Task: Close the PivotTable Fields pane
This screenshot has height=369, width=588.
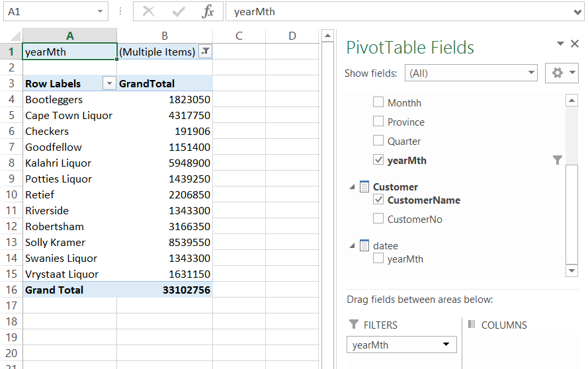Action: pyautogui.click(x=575, y=44)
